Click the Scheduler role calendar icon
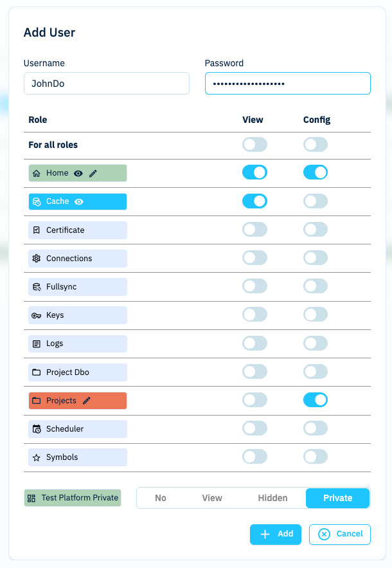This screenshot has width=392, height=568. [37, 429]
